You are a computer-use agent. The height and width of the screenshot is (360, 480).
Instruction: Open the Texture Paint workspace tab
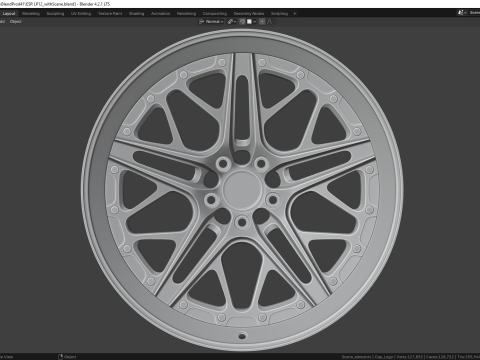click(110, 14)
